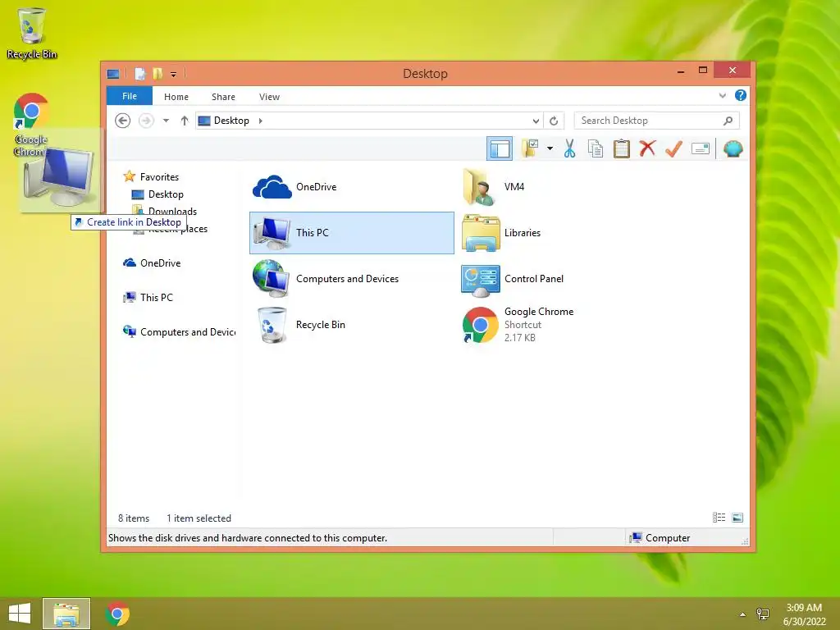The width and height of the screenshot is (840, 630).
Task: Select the Libraries folder
Action: tap(559, 232)
